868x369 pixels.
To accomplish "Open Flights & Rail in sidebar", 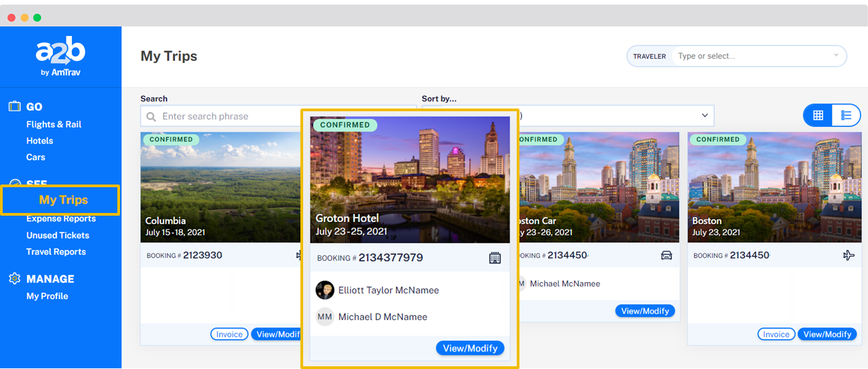I will (54, 124).
